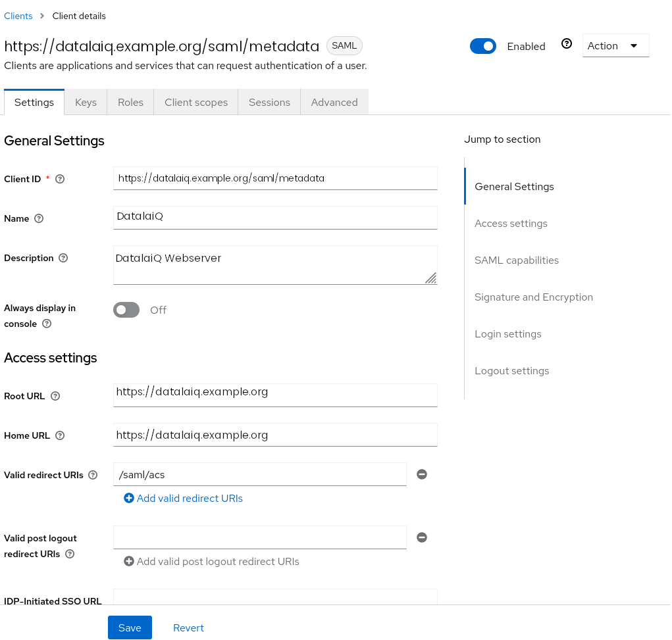
Task: Click the Description textarea resize handle
Action: [x=430, y=278]
